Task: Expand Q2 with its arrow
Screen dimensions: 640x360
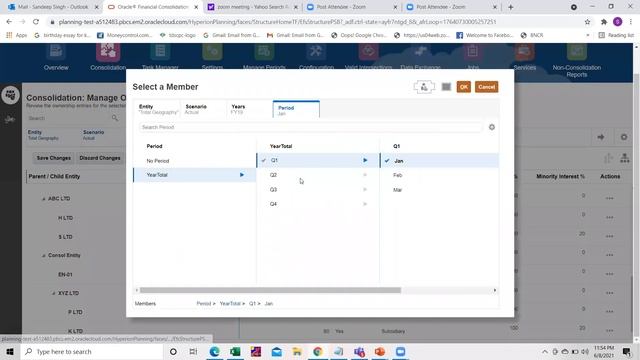Action: tap(365, 175)
